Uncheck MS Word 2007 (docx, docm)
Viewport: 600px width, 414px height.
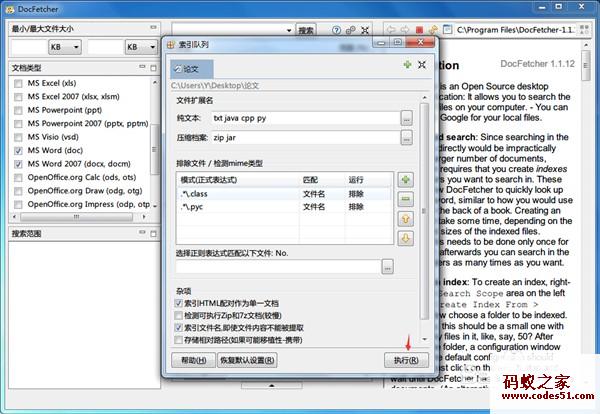tap(18, 164)
